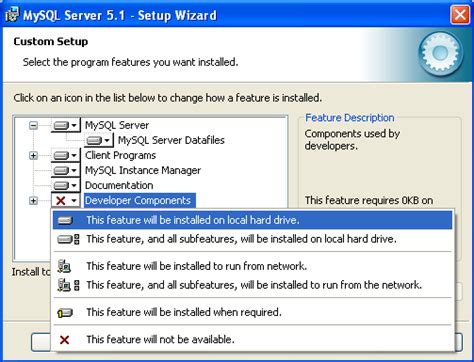Screen dimensions: 474x362
Task: Choose 'This feature, and all subfeatures, will be installed to run from the network.'
Action: 252,285
